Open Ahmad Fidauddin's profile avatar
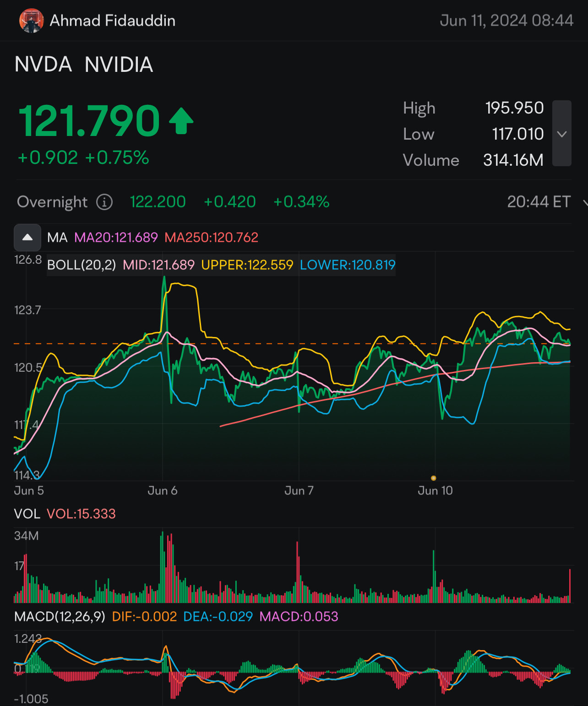This screenshot has height=706, width=588. point(31,21)
